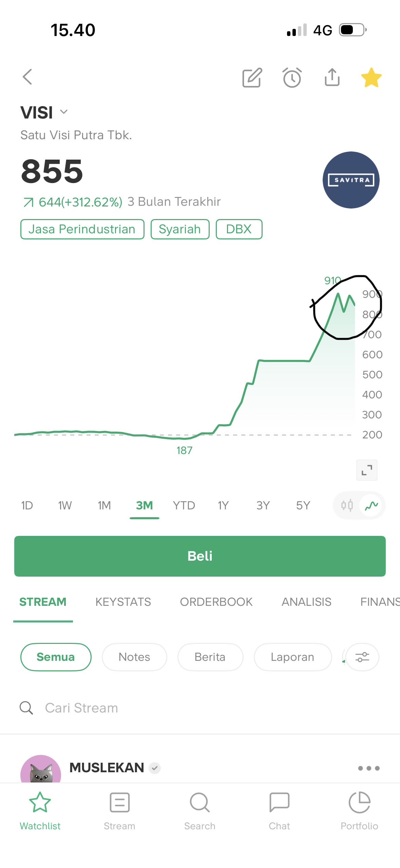Toggle the yellow watchlist star

[371, 77]
